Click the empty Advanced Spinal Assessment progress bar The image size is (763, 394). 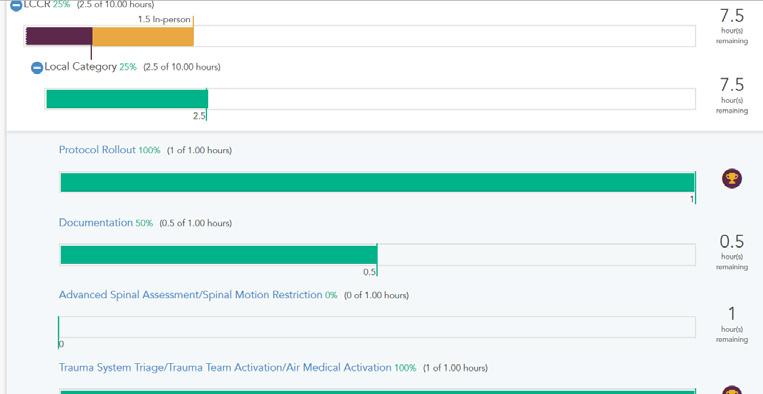(x=377, y=327)
